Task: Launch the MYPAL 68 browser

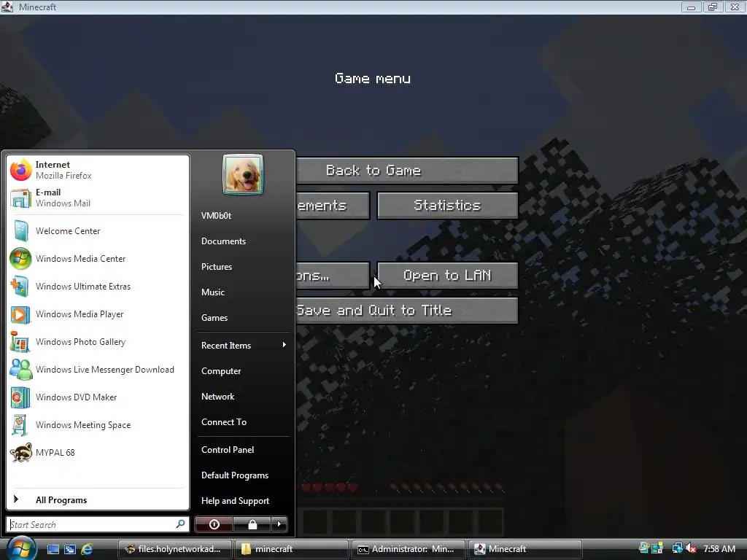Action: (98, 452)
